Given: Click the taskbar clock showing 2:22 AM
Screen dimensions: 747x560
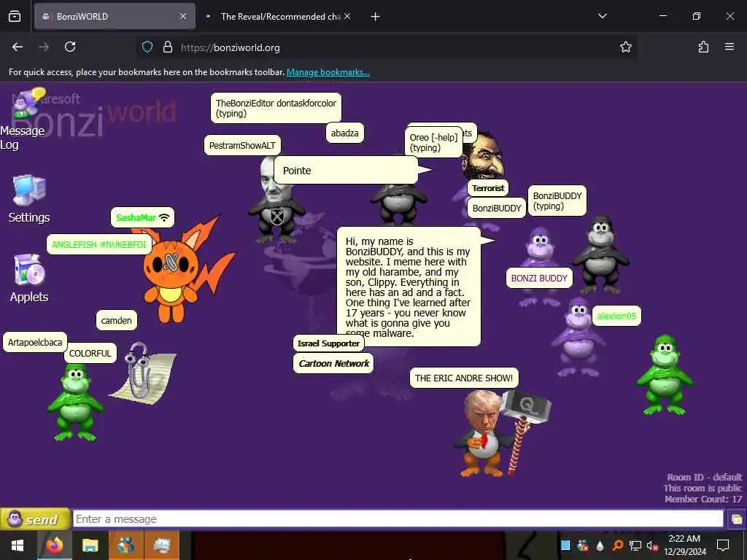Looking at the screenshot, I should [x=684, y=545].
